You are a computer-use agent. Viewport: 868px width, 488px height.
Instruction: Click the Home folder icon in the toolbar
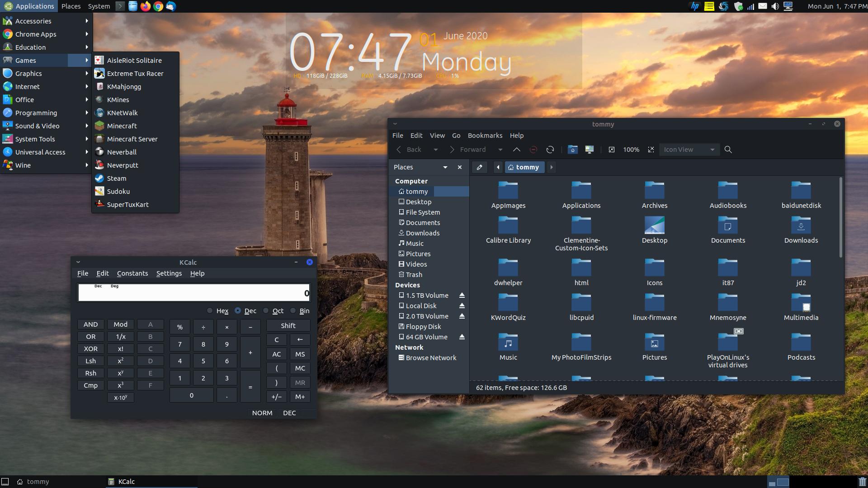point(572,149)
